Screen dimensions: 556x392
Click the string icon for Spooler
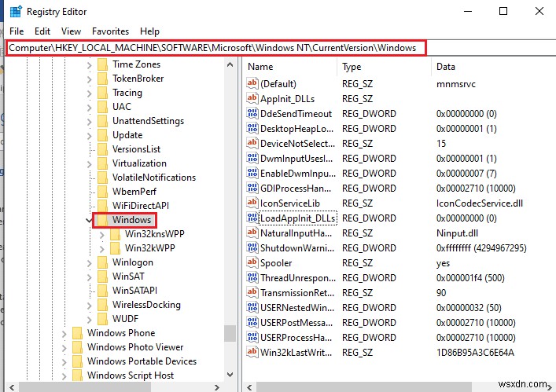point(252,262)
